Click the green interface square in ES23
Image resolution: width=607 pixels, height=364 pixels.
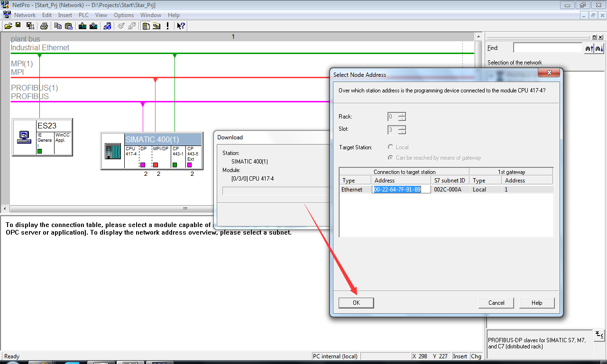40,151
